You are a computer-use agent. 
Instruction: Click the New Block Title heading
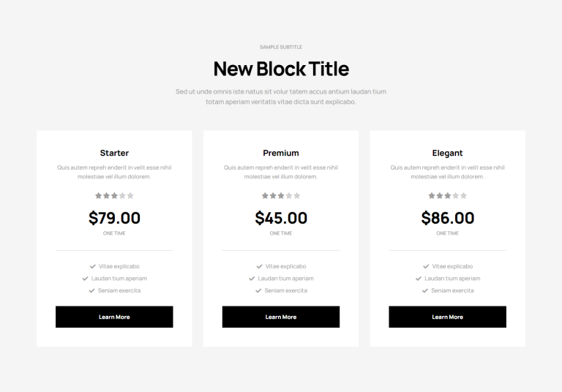click(x=281, y=69)
